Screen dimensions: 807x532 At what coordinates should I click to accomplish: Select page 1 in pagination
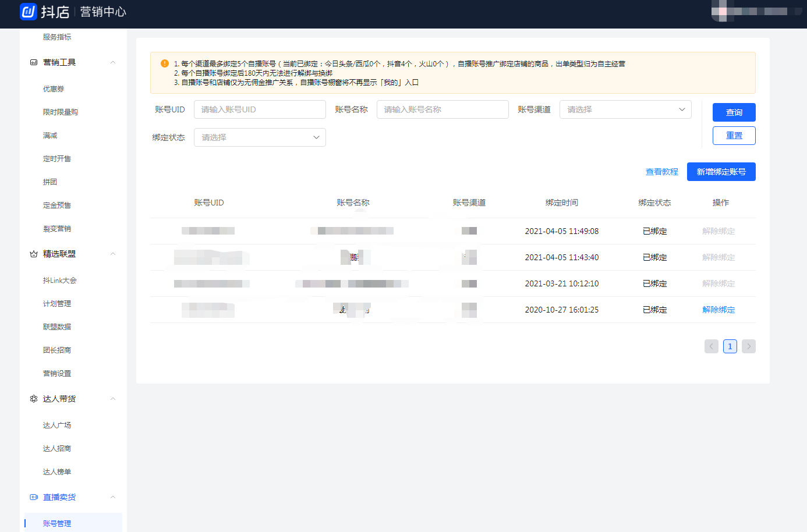(730, 346)
